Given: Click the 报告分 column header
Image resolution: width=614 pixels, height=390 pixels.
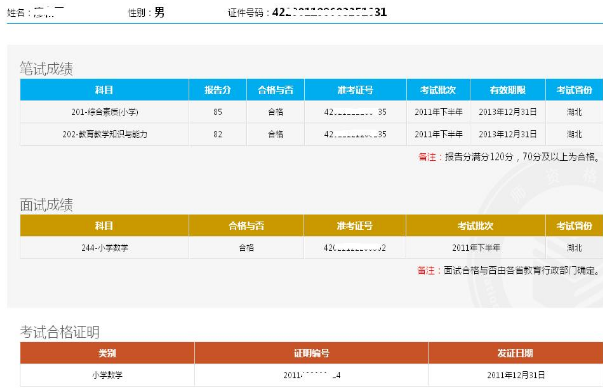Looking at the screenshot, I should 217,90.
